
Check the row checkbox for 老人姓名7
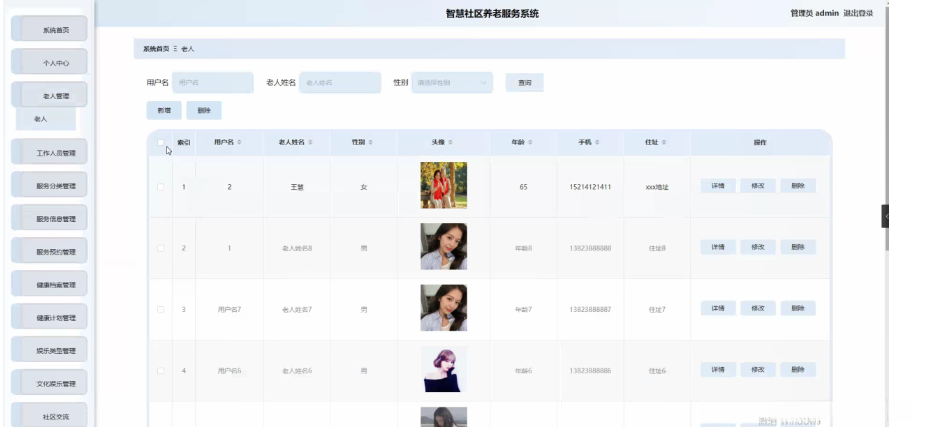[161, 310]
